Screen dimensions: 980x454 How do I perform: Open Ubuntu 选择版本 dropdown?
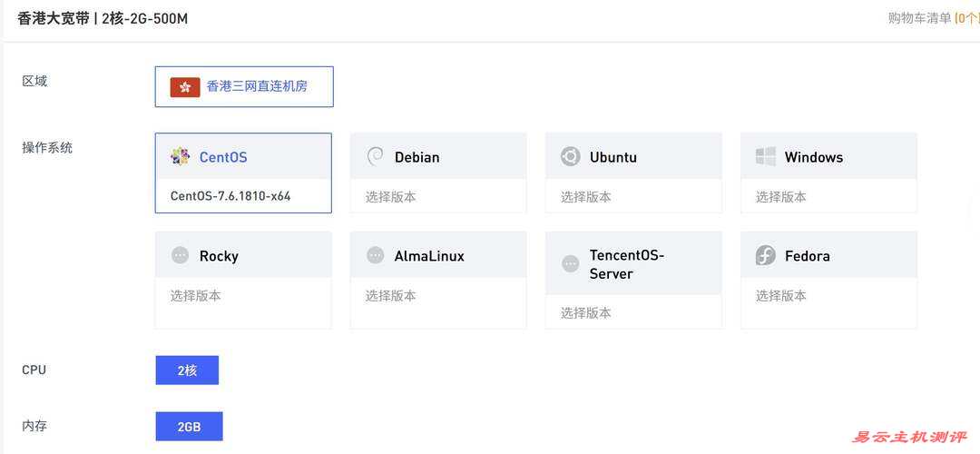(x=633, y=196)
